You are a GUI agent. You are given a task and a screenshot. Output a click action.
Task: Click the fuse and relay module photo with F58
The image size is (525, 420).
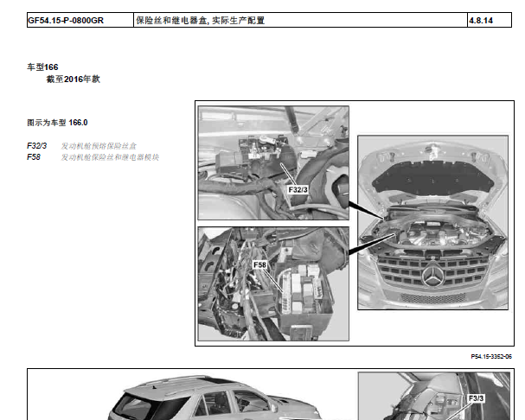pos(273,283)
